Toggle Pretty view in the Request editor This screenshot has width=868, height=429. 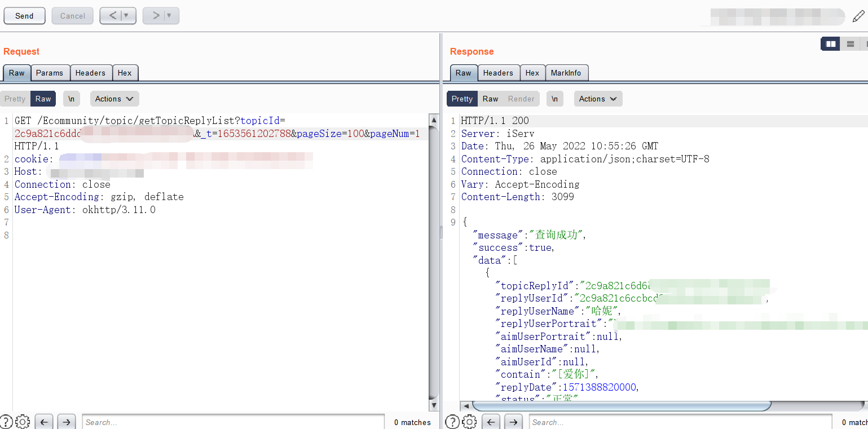15,99
